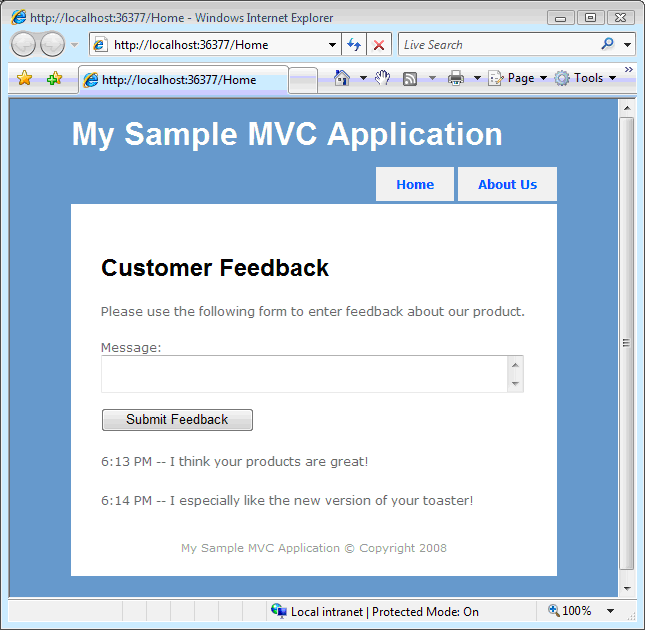Expand the Print options dropdown arrow
Image resolution: width=645 pixels, height=630 pixels.
pyautogui.click(x=477, y=78)
